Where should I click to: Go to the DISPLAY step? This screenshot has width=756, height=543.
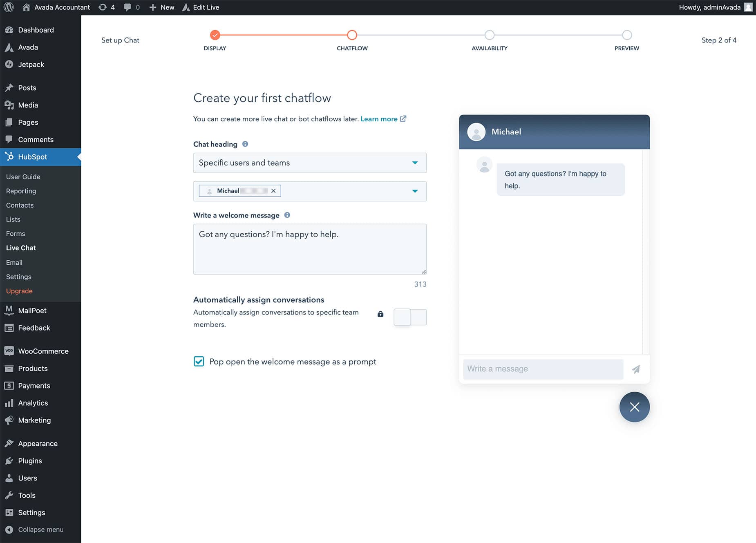(215, 35)
